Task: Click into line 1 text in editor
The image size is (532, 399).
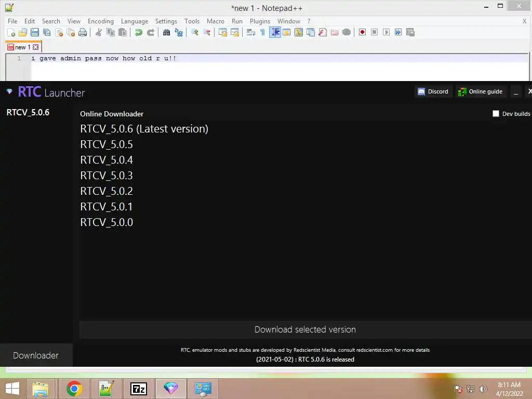Action: point(104,58)
